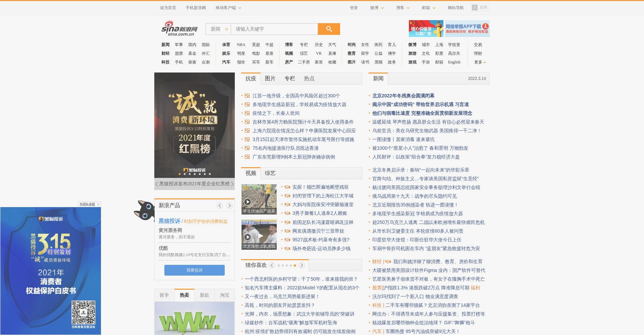This screenshot has width=644, height=335.
Task: Expand 更多 in the navigation grid
Action: pos(480,62)
